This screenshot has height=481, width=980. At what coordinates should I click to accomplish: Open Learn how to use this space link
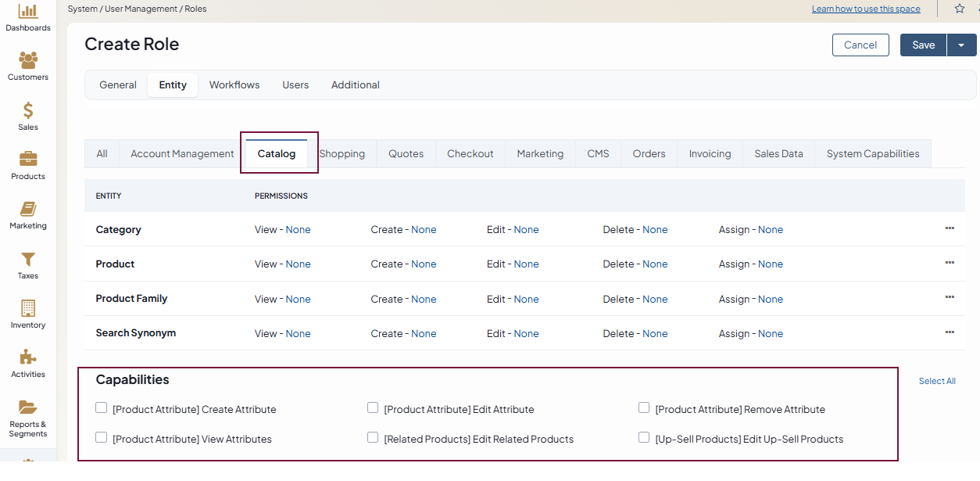[866, 9]
